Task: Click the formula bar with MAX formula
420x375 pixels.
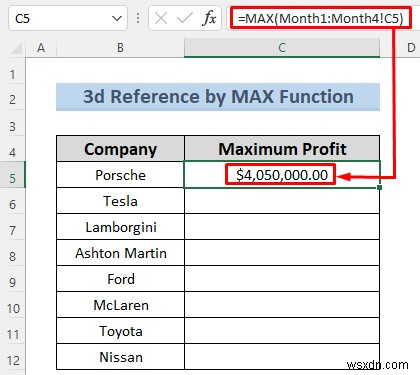Action: tap(321, 18)
